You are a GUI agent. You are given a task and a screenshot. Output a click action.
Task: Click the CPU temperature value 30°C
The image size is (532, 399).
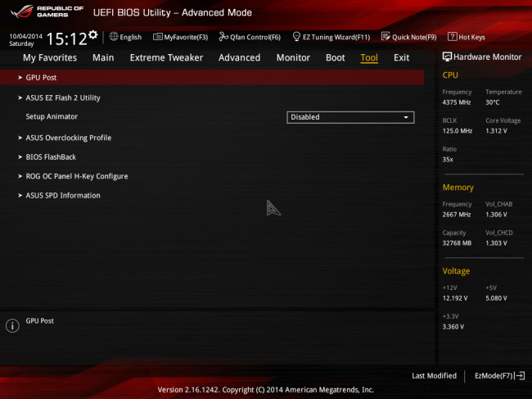point(492,102)
